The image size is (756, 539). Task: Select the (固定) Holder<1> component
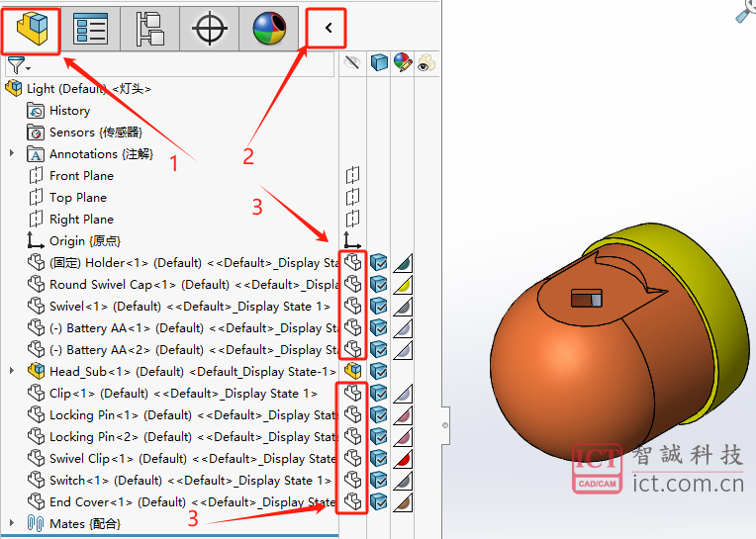(x=183, y=263)
